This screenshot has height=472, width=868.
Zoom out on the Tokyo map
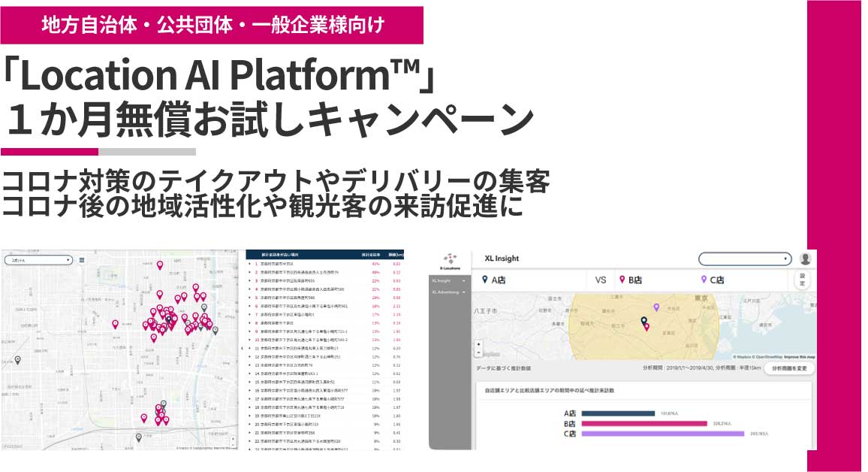pyautogui.click(x=478, y=352)
